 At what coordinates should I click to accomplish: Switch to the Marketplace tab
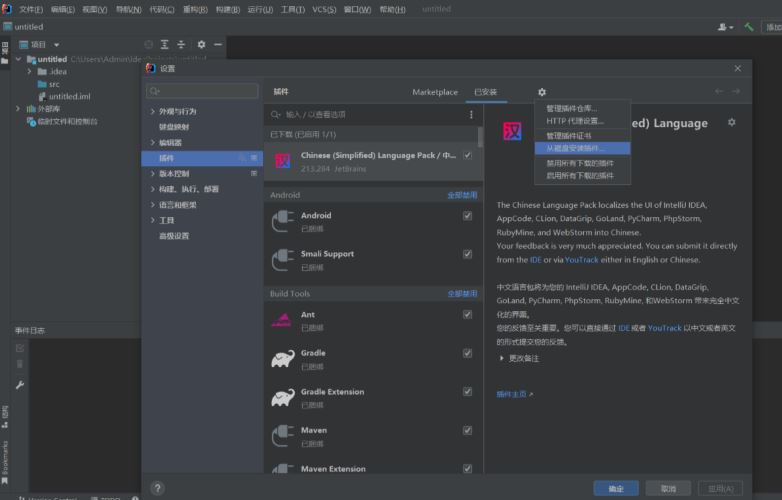[x=435, y=92]
